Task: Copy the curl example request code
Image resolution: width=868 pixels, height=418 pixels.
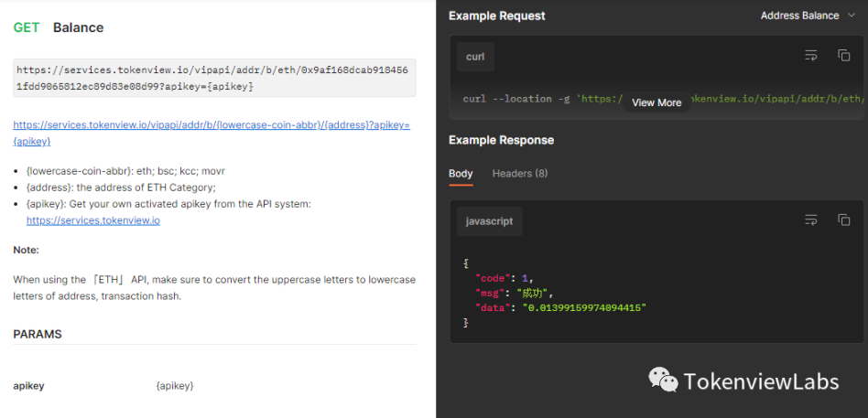Action: [843, 56]
